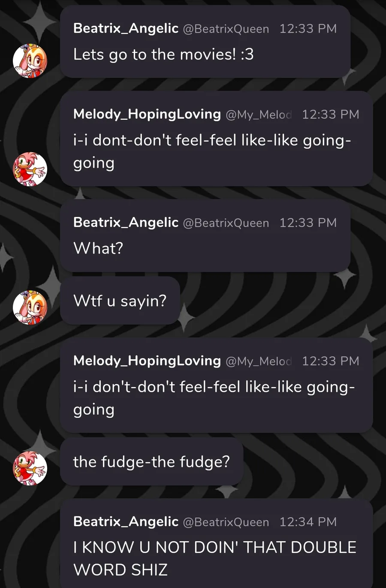Select the "Lets go to the movies! :3" text
The image size is (386, 588).
click(163, 54)
